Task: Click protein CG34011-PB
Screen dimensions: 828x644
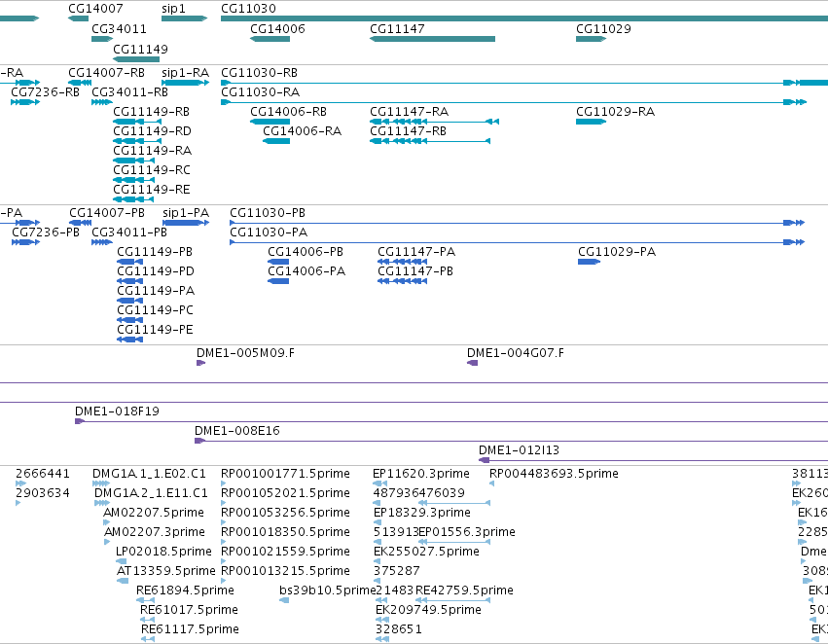Action: pos(102,242)
